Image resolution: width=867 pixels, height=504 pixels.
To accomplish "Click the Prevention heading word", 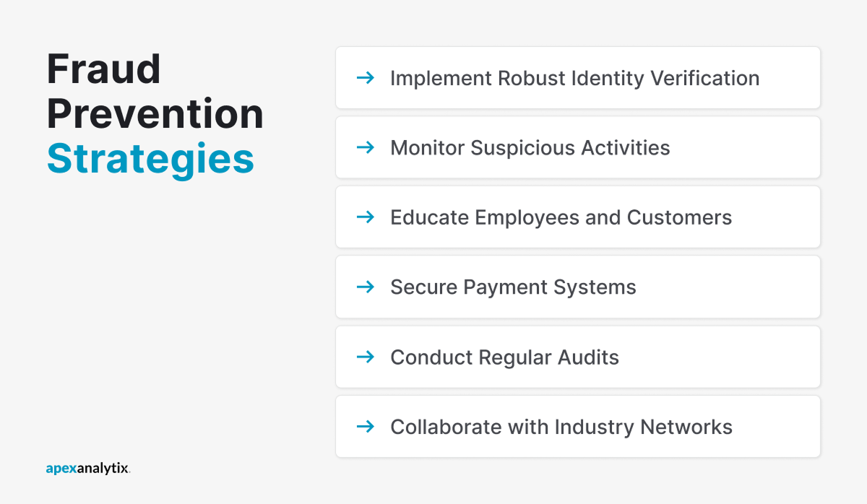I will pyautogui.click(x=155, y=114).
